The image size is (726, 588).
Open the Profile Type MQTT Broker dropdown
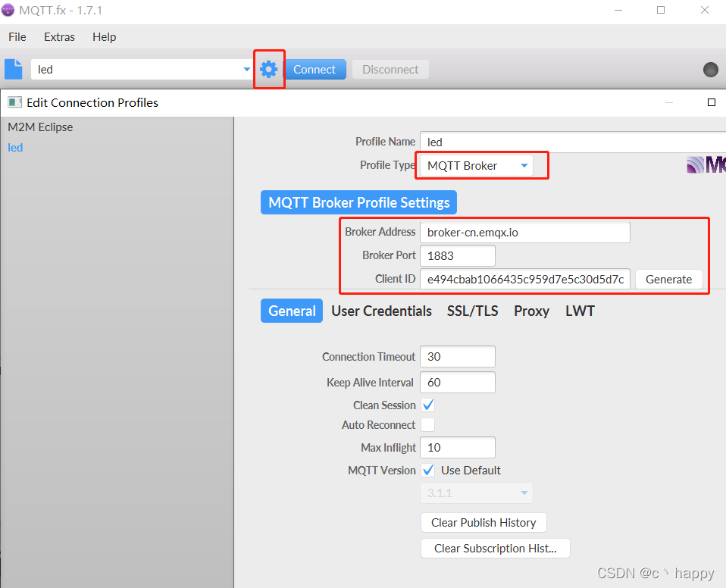pyautogui.click(x=477, y=166)
